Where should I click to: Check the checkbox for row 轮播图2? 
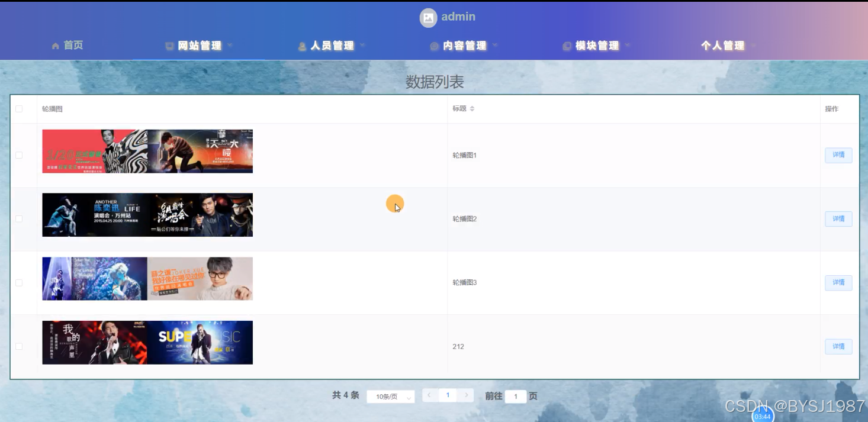19,219
